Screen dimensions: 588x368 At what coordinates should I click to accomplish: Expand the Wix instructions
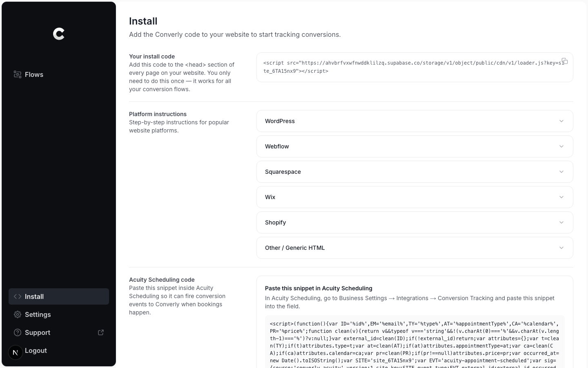pos(414,197)
